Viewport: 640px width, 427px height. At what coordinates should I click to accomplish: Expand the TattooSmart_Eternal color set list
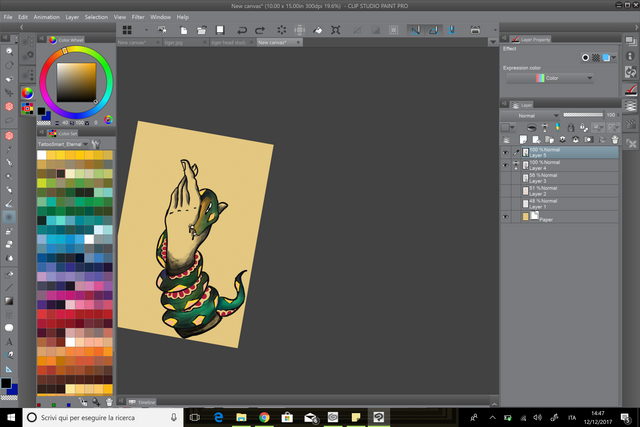click(x=84, y=144)
